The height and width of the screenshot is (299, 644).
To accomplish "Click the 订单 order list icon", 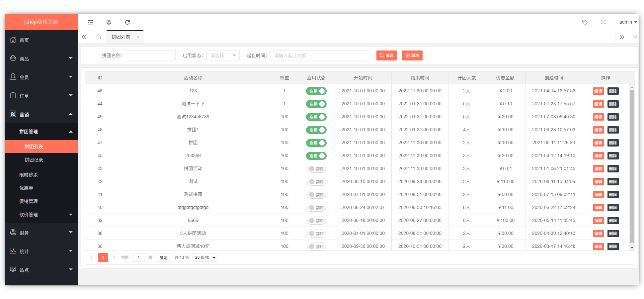I will [x=13, y=96].
